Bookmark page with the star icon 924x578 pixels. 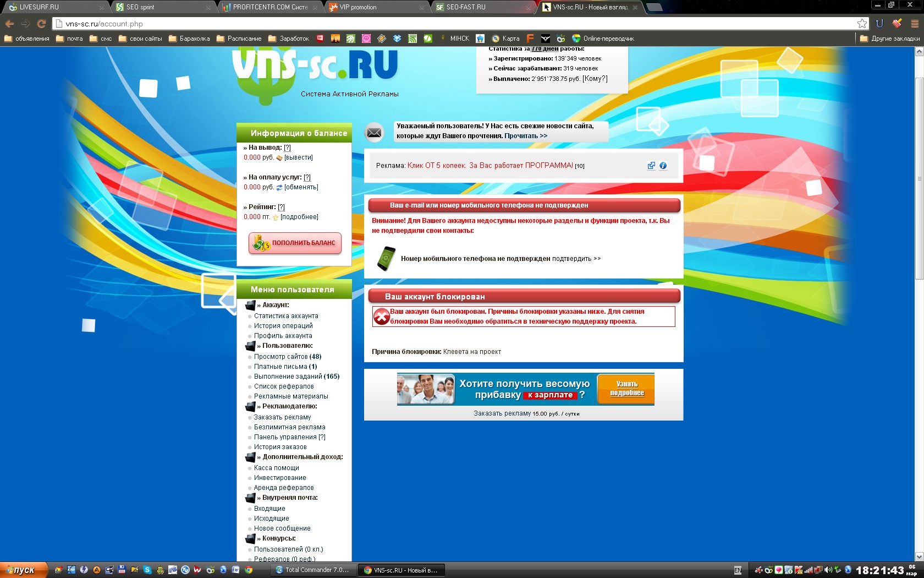tap(862, 24)
